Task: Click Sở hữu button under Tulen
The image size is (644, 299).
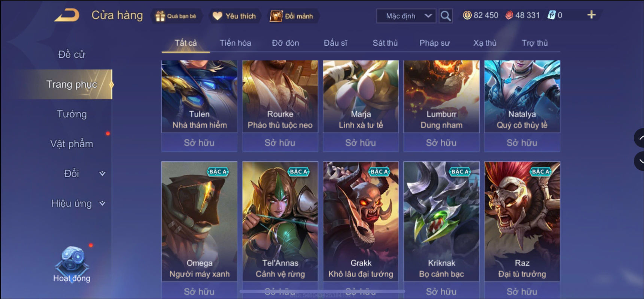Action: click(x=199, y=143)
